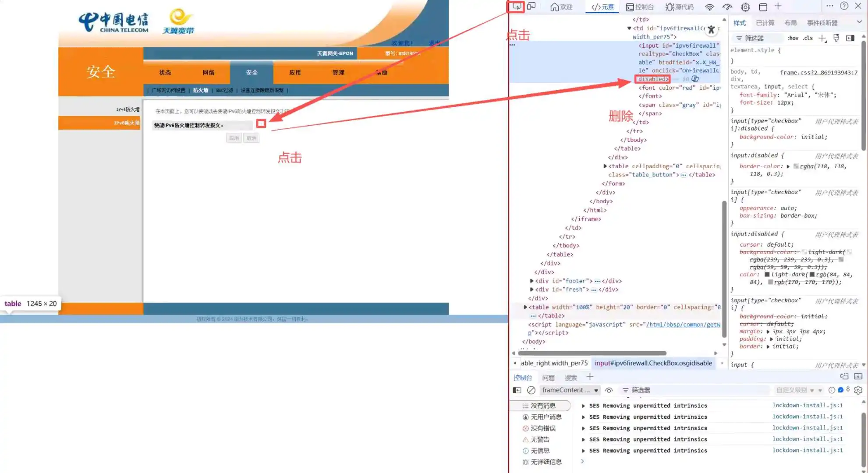Expand the table cellpadding table_button node
The height and width of the screenshot is (473, 868).
[x=605, y=166]
